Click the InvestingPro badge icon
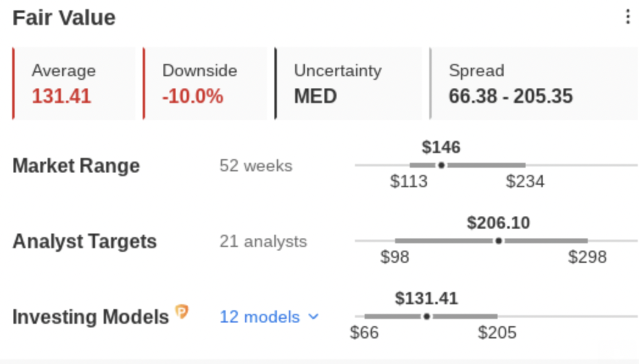 click(182, 313)
